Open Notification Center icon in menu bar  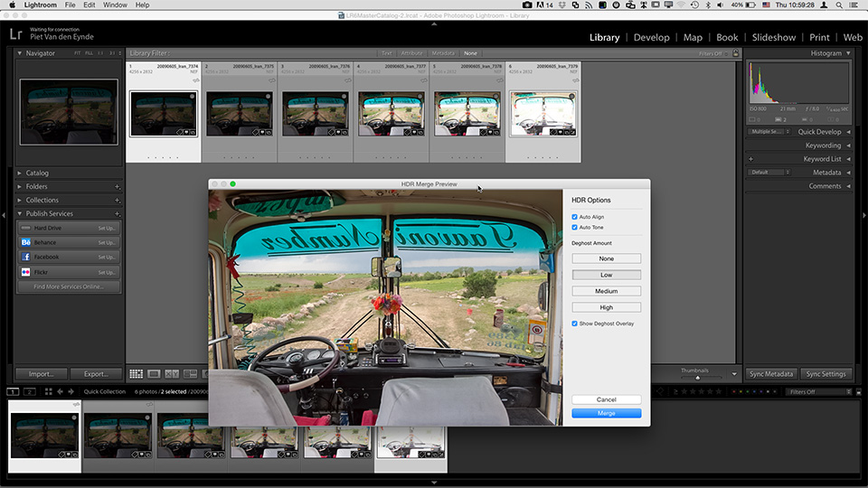[854, 5]
